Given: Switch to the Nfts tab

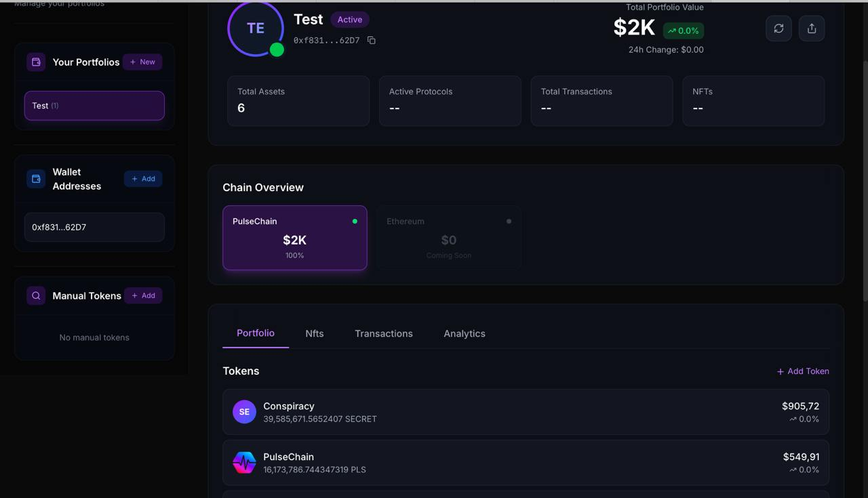Looking at the screenshot, I should pyautogui.click(x=315, y=333).
